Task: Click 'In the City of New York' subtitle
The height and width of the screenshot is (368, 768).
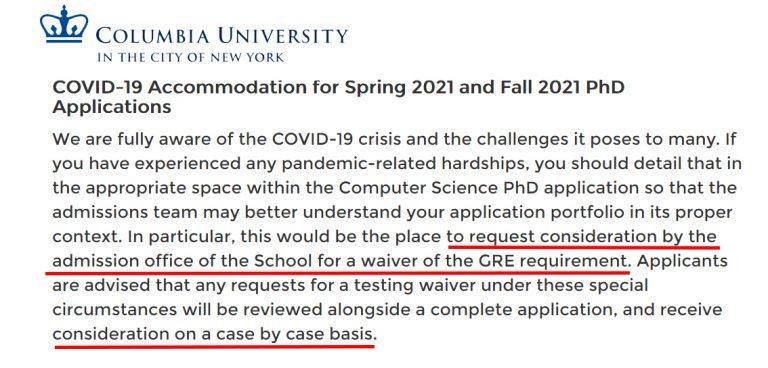Action: tap(190, 58)
